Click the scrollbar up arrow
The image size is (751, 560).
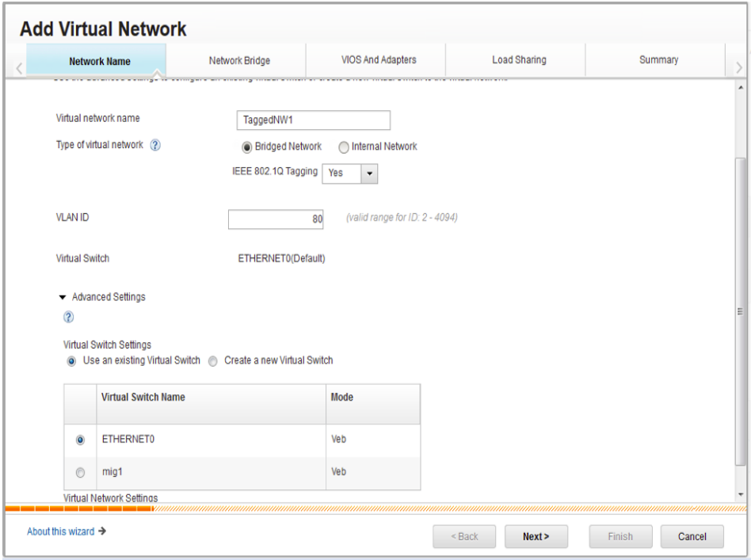click(x=741, y=87)
